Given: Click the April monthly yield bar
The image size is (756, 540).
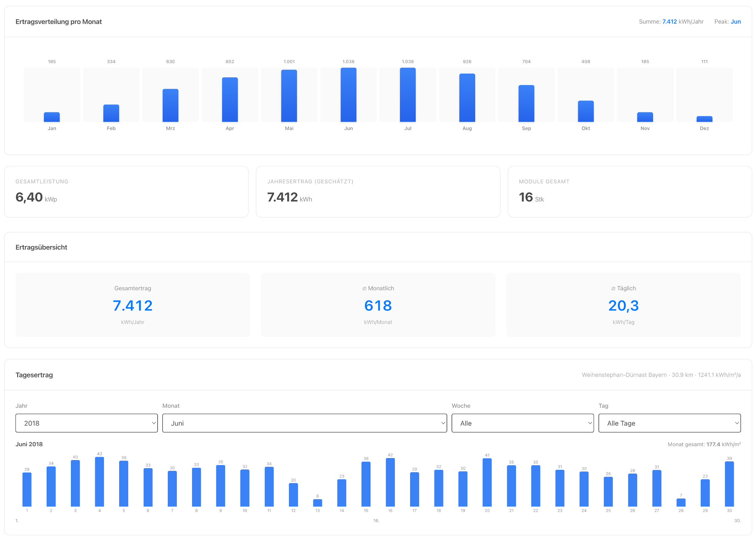Looking at the screenshot, I should pyautogui.click(x=230, y=100).
